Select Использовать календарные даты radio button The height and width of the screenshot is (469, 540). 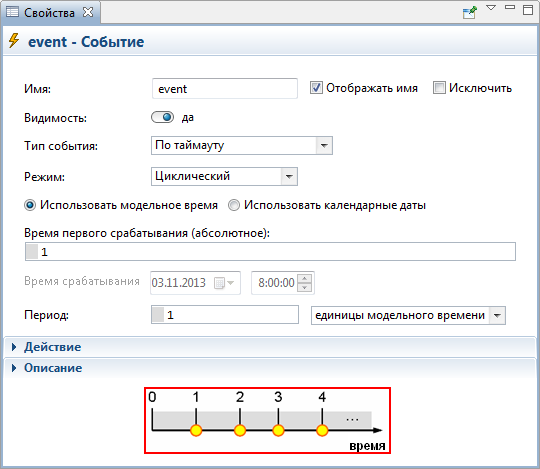pyautogui.click(x=233, y=205)
